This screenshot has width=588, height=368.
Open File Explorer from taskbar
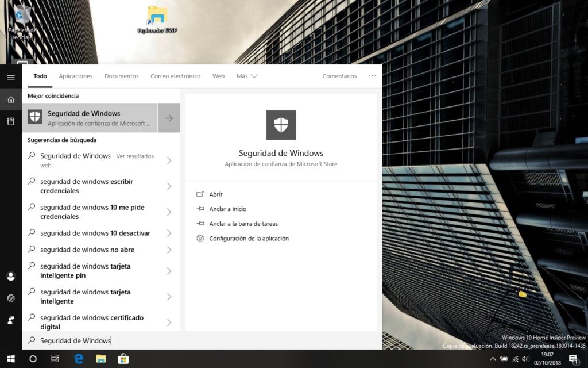(x=101, y=359)
